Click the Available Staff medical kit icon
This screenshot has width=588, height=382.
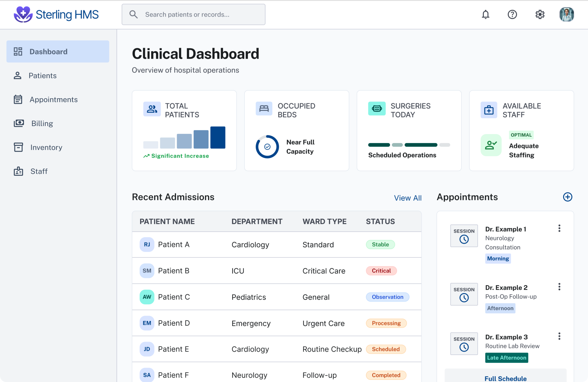tap(488, 110)
